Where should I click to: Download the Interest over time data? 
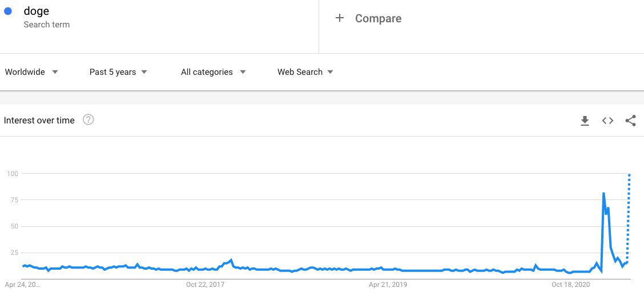coord(585,121)
